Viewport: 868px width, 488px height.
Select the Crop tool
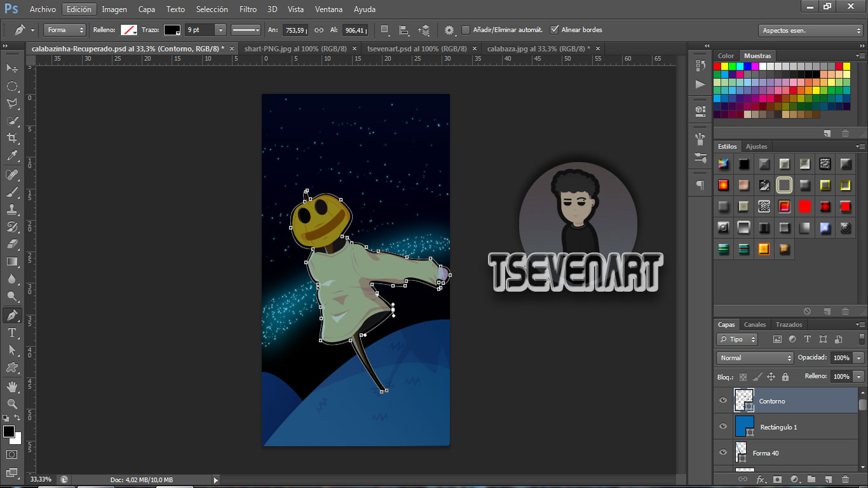[12, 139]
